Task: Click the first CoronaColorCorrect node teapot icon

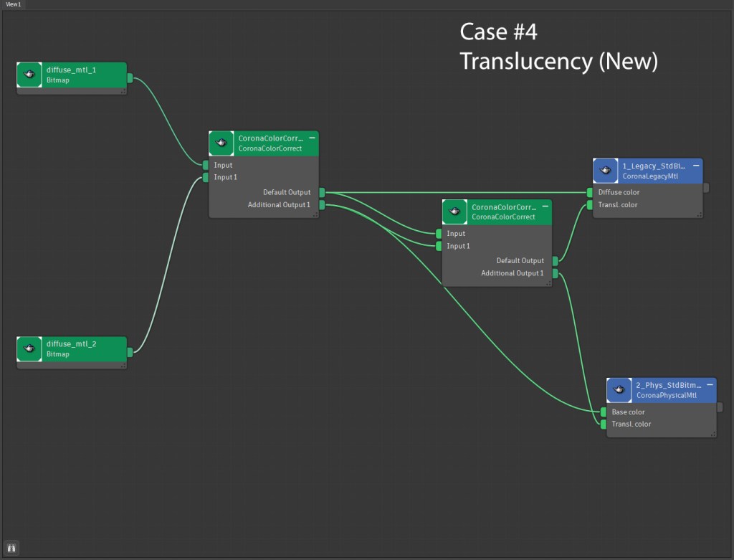Action: [x=221, y=143]
